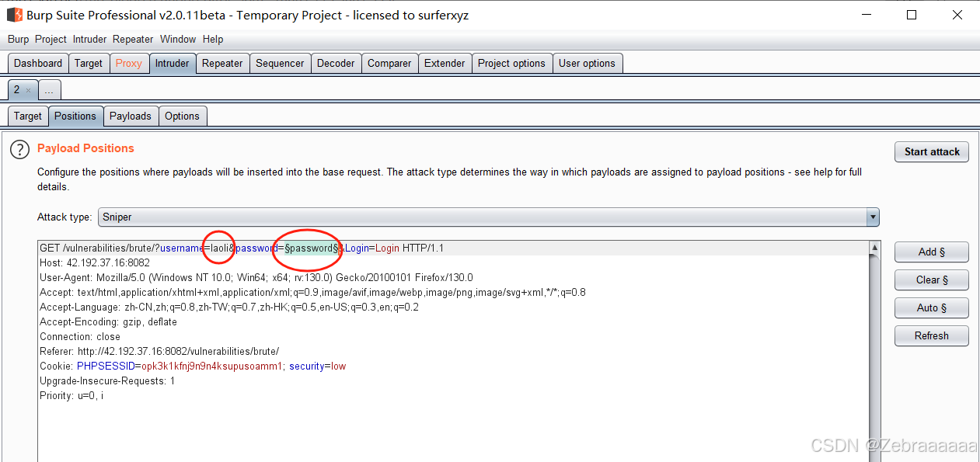Image resolution: width=980 pixels, height=462 pixels.
Task: Switch to the Dashboard tab
Action: click(x=38, y=64)
